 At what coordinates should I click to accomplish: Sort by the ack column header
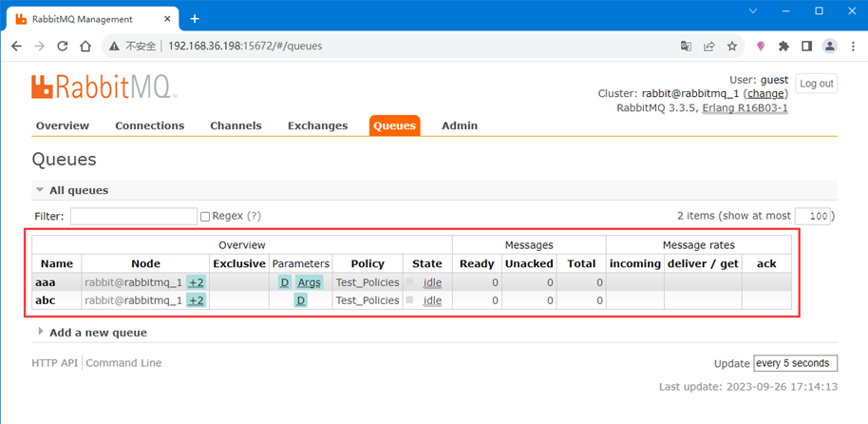[x=766, y=264]
